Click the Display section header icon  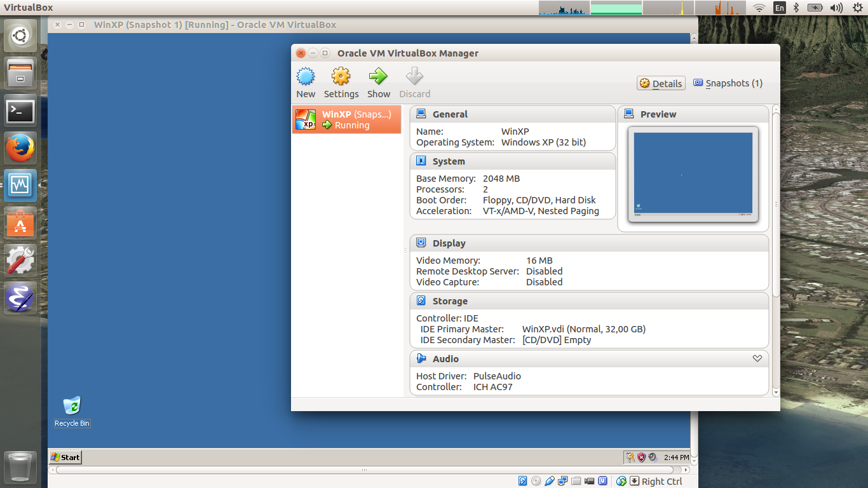tap(421, 243)
